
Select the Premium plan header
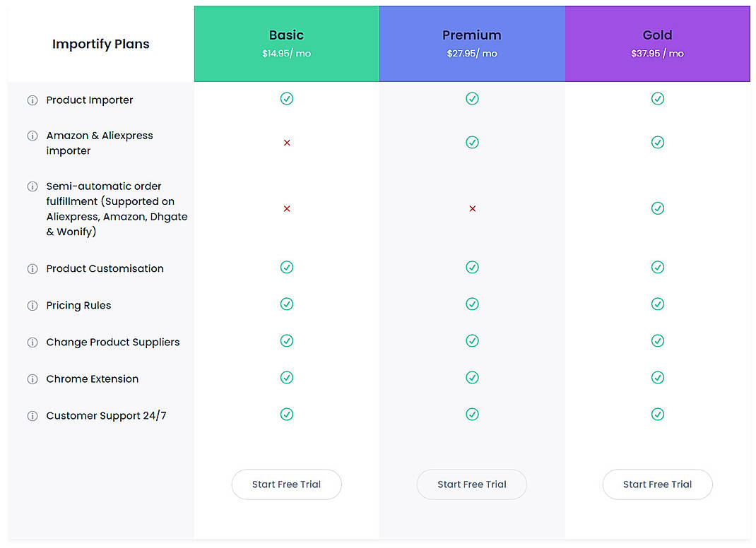click(471, 43)
